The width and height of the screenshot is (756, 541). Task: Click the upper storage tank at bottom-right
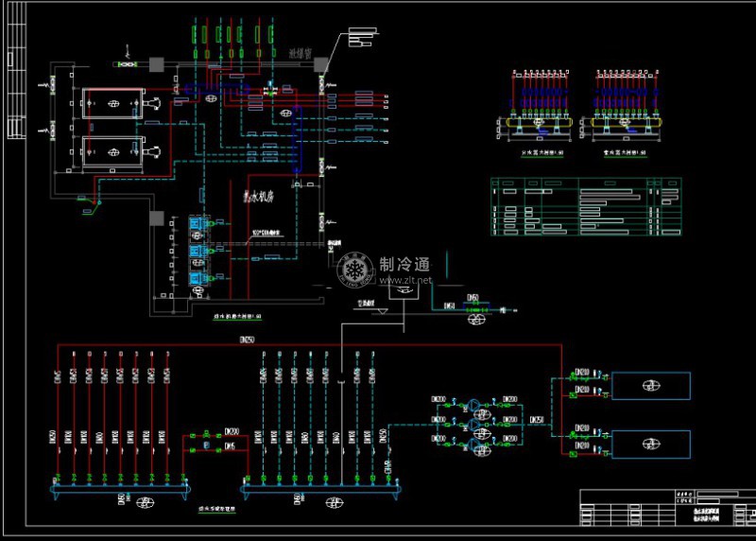pyautogui.click(x=651, y=386)
